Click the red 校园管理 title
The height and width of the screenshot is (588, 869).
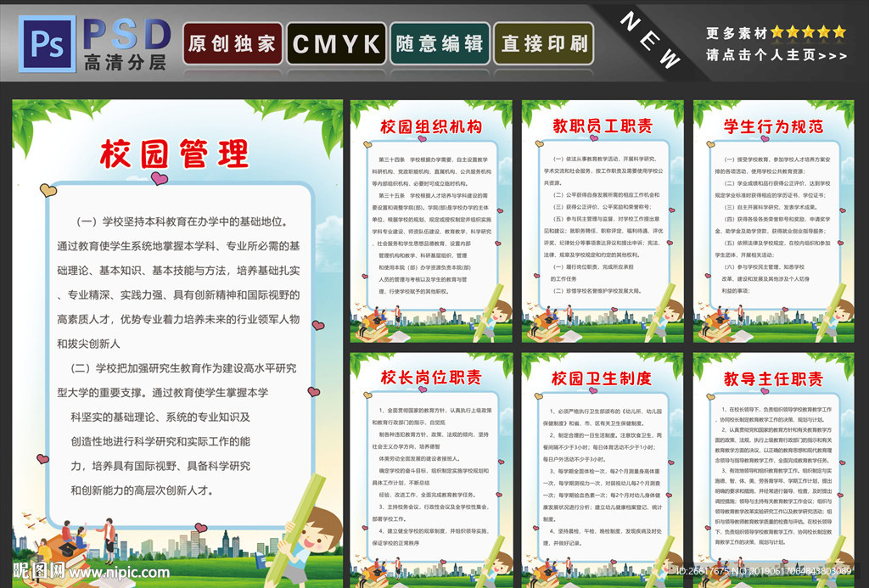pyautogui.click(x=175, y=154)
